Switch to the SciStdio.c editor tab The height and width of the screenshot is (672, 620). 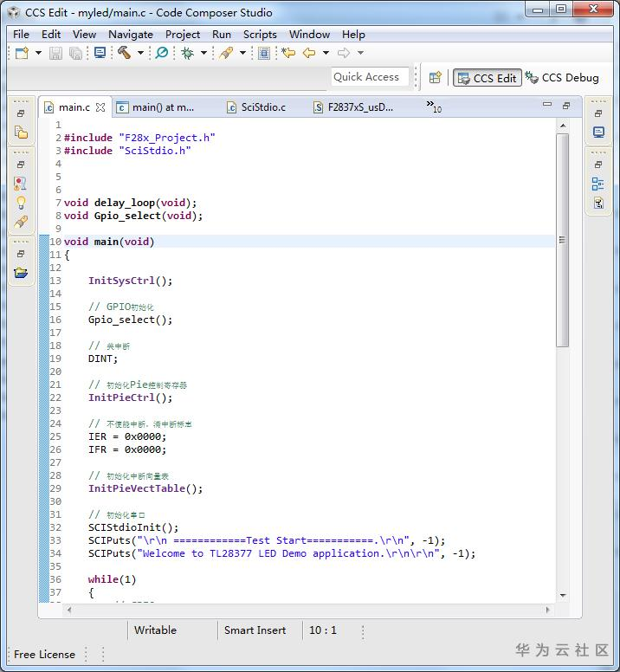pyautogui.click(x=262, y=107)
